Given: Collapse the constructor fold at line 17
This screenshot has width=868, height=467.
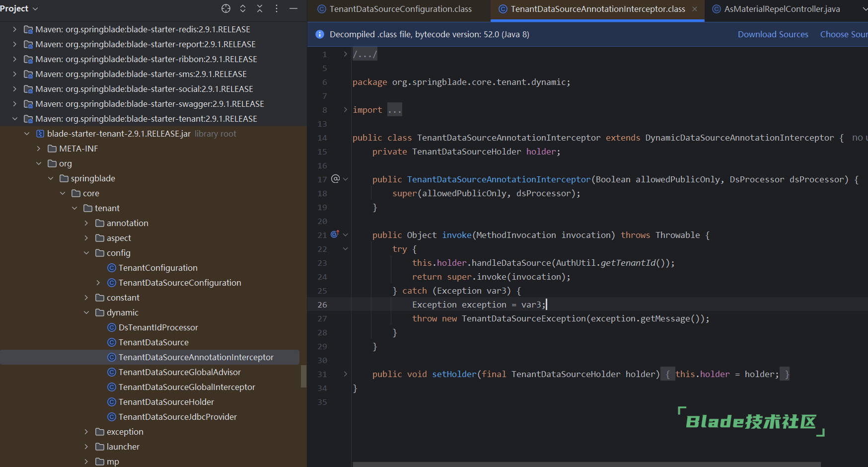Looking at the screenshot, I should pyautogui.click(x=346, y=179).
